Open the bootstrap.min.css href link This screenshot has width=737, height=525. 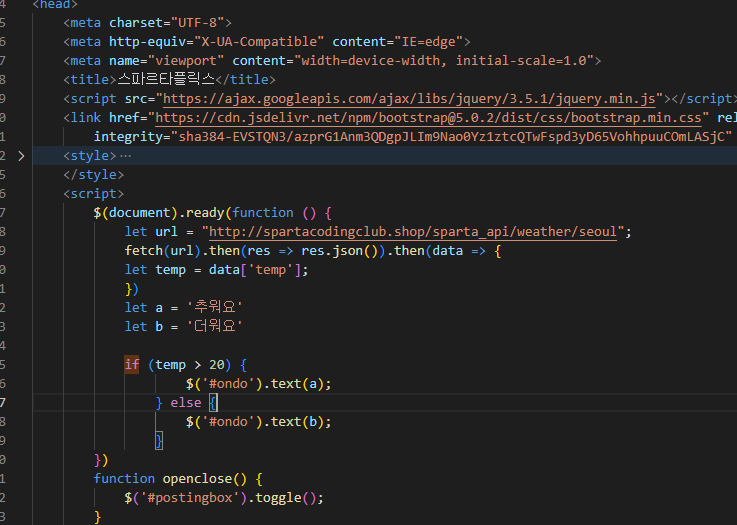click(428, 118)
